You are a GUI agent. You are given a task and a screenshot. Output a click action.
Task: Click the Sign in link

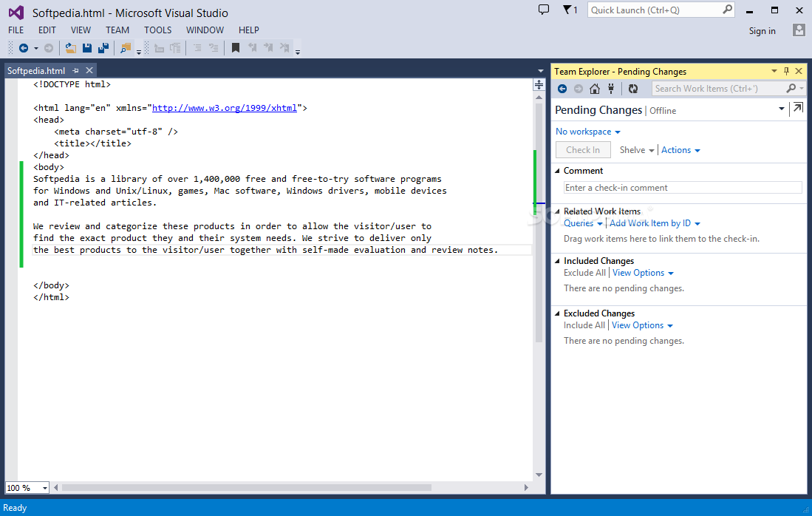click(x=762, y=31)
